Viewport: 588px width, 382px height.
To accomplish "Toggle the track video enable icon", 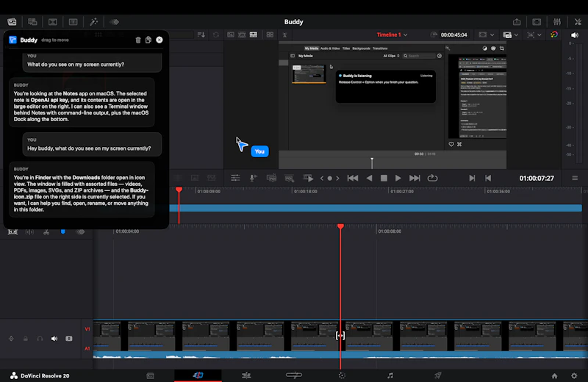I will point(69,339).
